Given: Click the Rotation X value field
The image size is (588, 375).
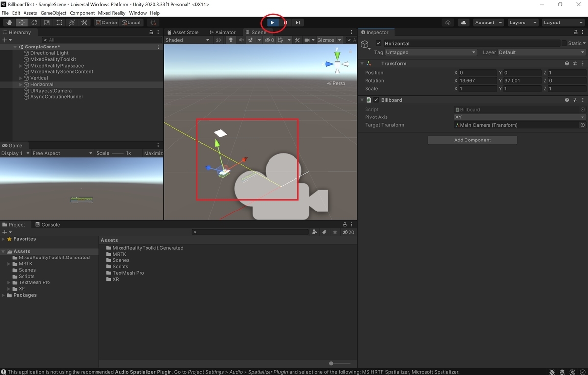Looking at the screenshot, I should click(477, 81).
